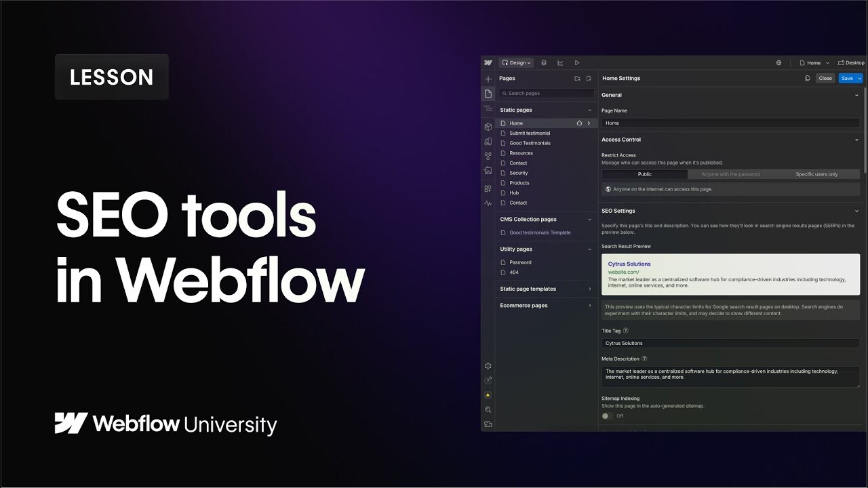The height and width of the screenshot is (488, 868).
Task: Collapse the Static pages section
Action: (x=589, y=109)
